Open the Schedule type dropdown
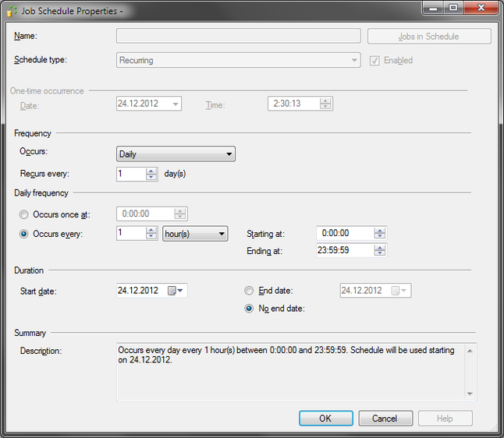This screenshot has height=438, width=504. click(x=238, y=60)
